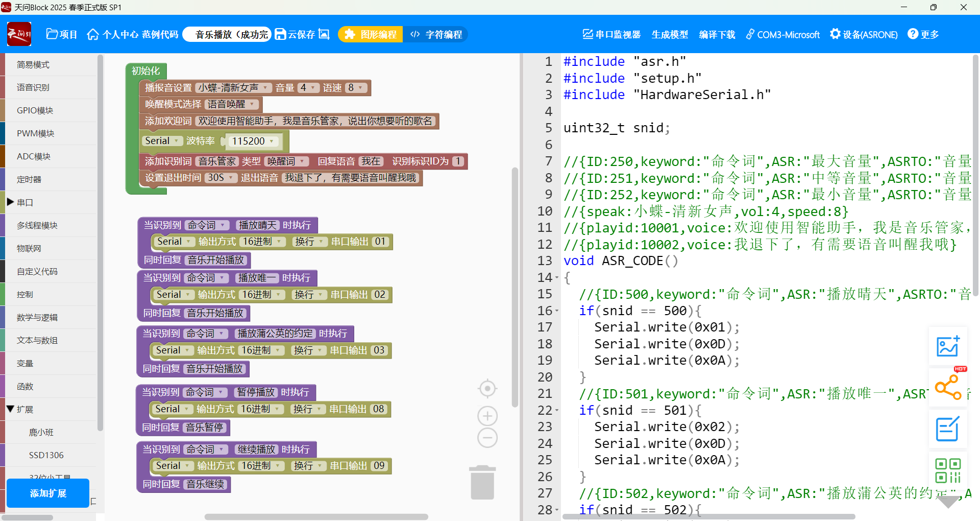Click the 添加扩展 button
980x521 pixels.
point(47,493)
